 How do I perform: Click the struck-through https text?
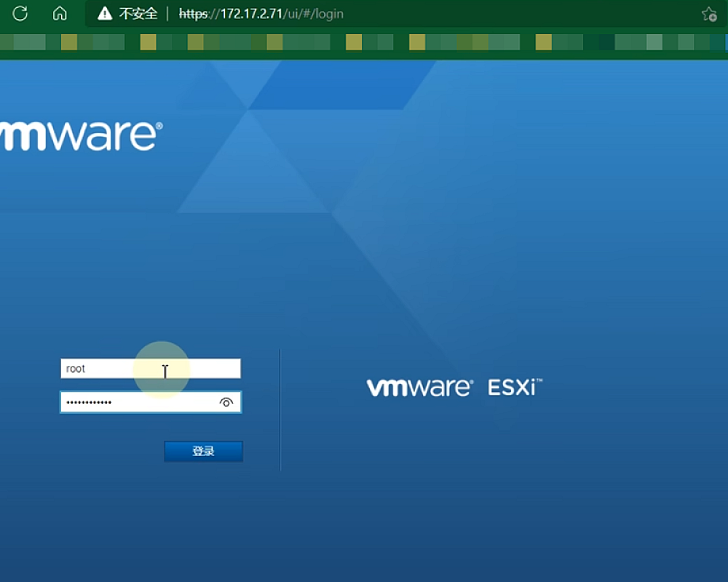click(x=195, y=13)
